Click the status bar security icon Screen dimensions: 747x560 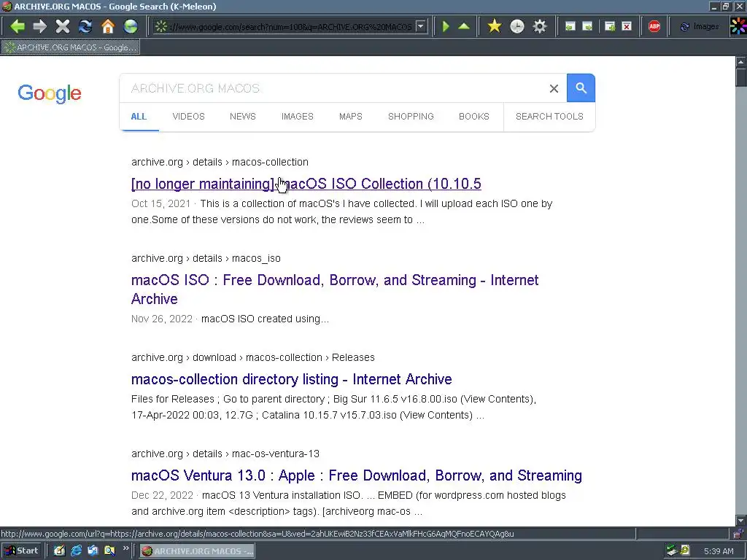[739, 534]
